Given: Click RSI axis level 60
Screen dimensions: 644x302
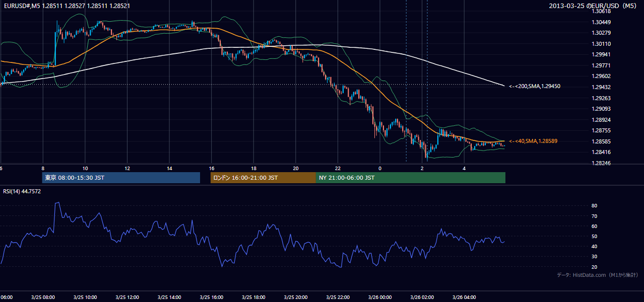Looking at the screenshot, I should [x=595, y=226].
